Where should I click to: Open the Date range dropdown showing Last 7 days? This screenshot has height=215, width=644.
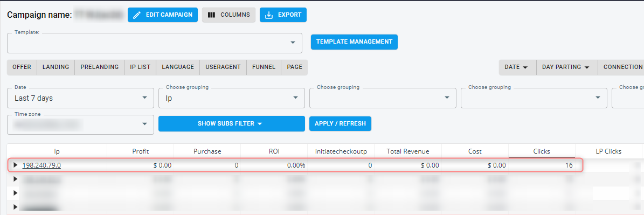(x=80, y=98)
